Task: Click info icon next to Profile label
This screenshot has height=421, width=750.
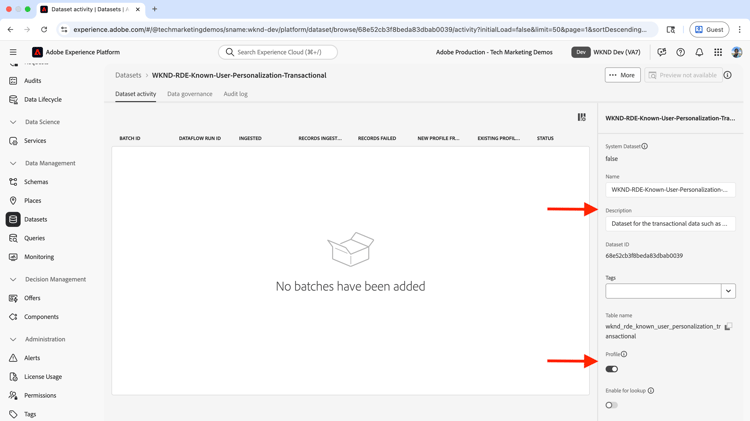Action: point(624,354)
